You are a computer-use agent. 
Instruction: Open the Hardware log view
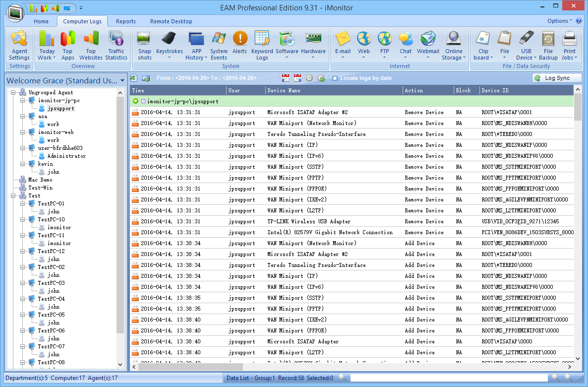313,45
